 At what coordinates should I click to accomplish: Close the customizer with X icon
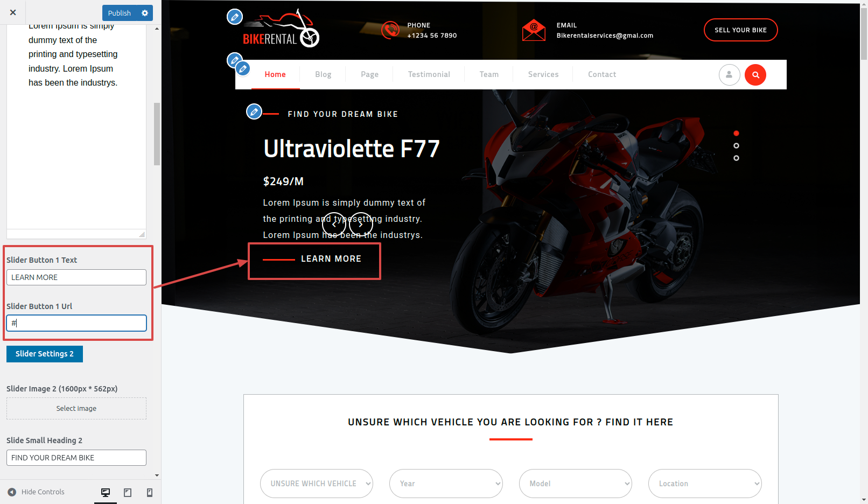[13, 12]
